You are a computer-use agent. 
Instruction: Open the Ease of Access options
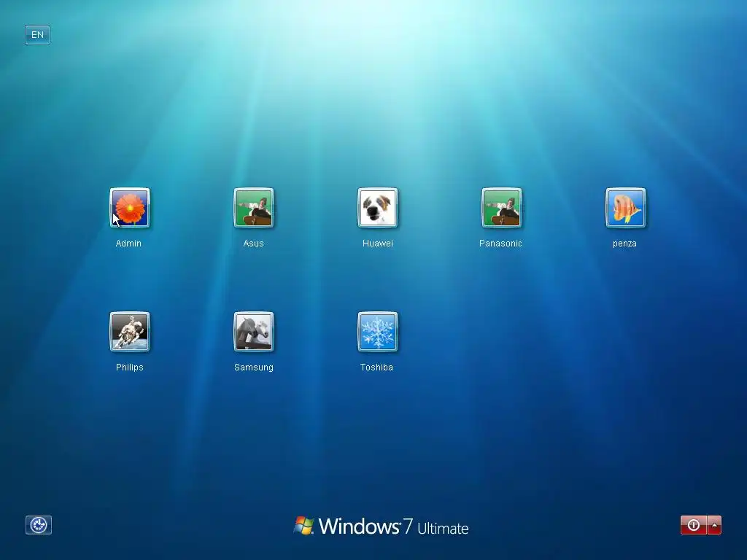39,525
